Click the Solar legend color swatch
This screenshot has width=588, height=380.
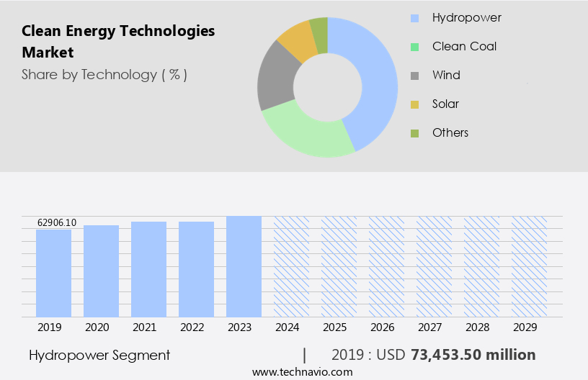(414, 105)
